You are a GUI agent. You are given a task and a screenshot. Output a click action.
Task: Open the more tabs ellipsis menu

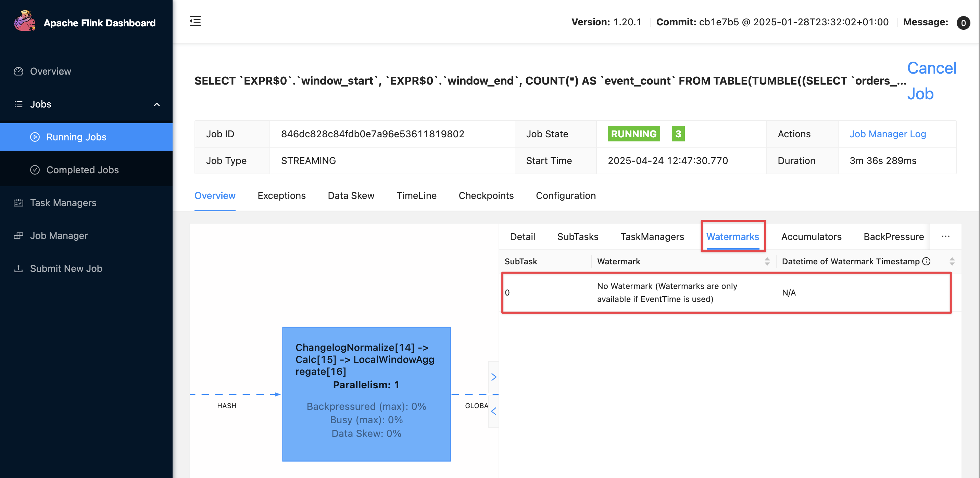click(x=945, y=236)
